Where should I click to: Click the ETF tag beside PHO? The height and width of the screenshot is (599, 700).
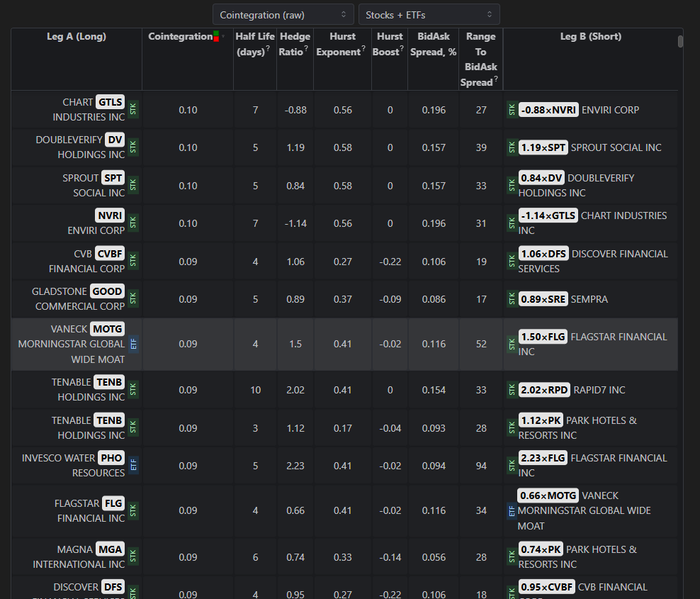[x=133, y=466]
